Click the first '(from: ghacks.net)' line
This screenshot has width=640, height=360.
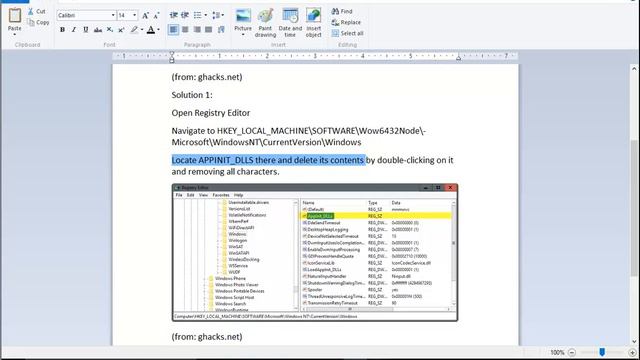pos(207,77)
